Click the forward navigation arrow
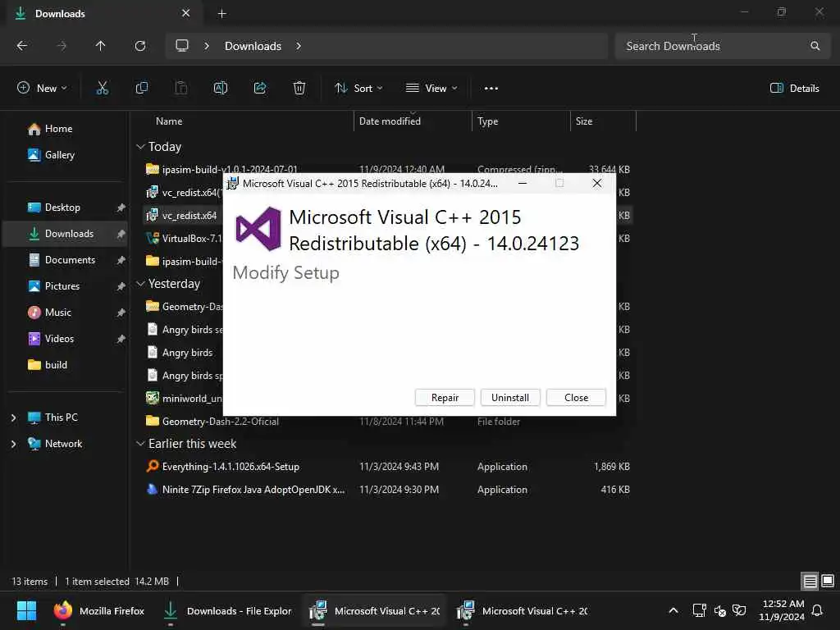 pos(62,46)
